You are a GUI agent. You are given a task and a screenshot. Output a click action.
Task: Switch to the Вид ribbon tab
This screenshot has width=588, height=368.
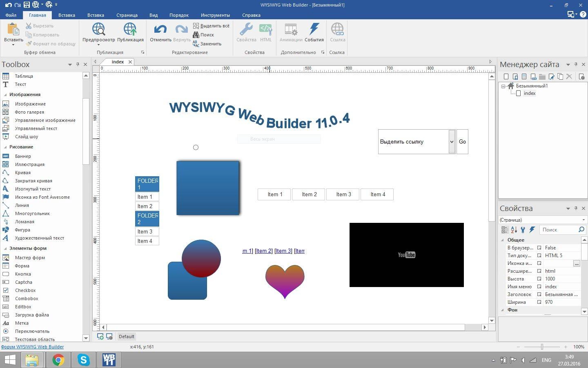pos(154,15)
